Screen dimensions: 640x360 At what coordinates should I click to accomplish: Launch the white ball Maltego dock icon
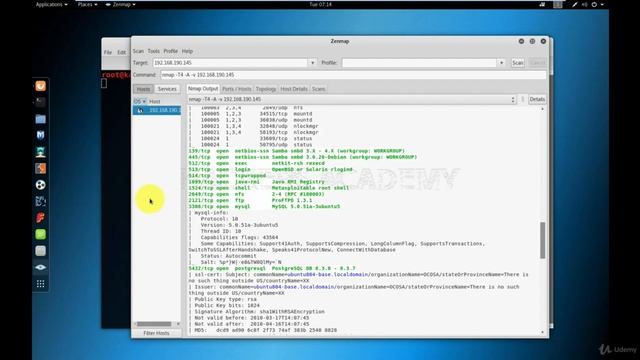(x=40, y=185)
